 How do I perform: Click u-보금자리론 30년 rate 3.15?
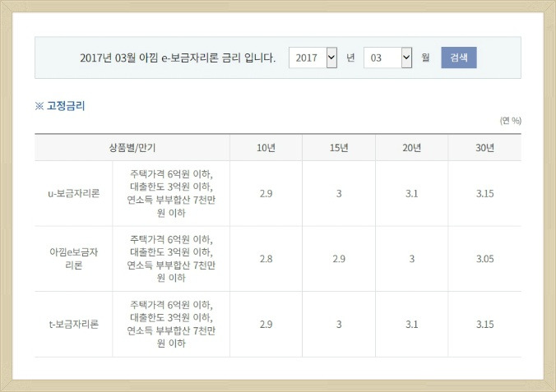[484, 193]
